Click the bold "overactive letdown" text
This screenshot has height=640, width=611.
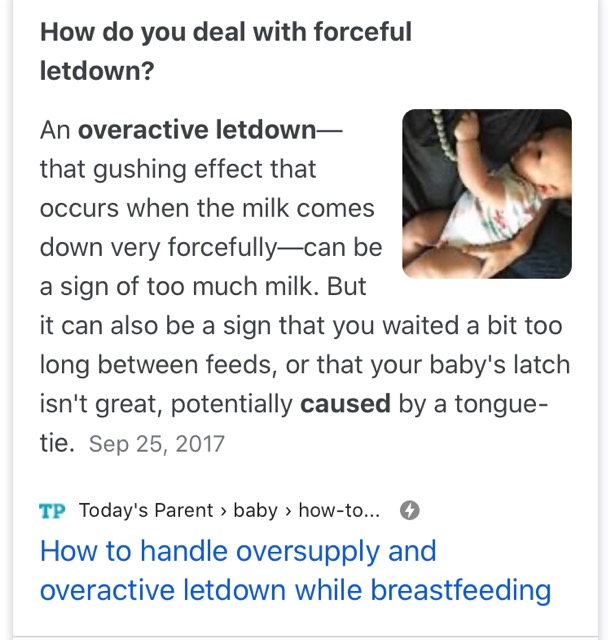196,130
